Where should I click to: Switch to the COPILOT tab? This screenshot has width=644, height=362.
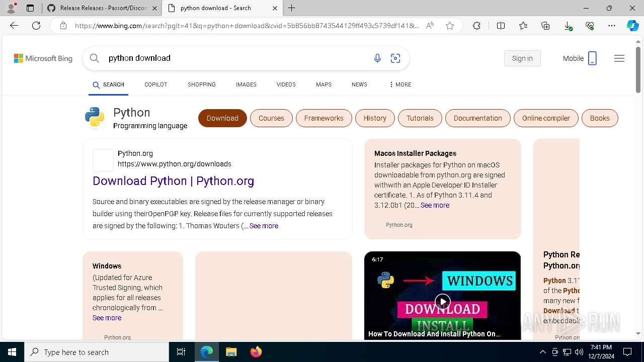coord(155,84)
